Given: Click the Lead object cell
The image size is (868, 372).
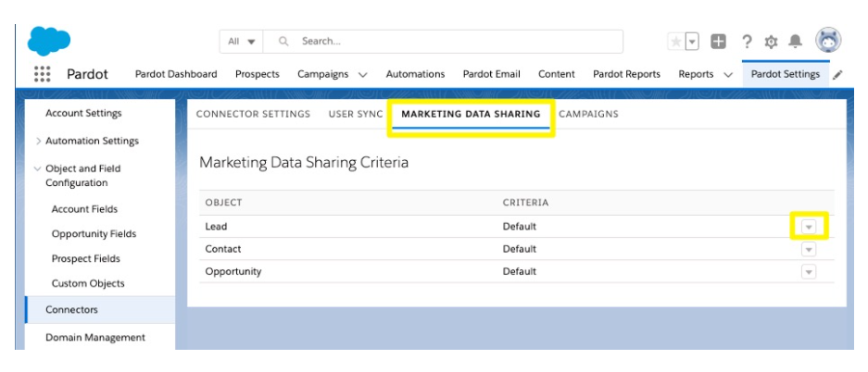Looking at the screenshot, I should [x=216, y=226].
